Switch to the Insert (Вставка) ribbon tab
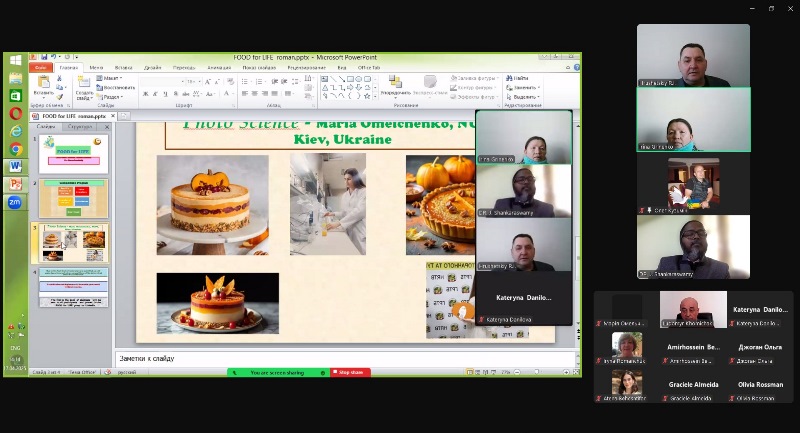Viewport: 800px width, 433px height. [x=123, y=67]
